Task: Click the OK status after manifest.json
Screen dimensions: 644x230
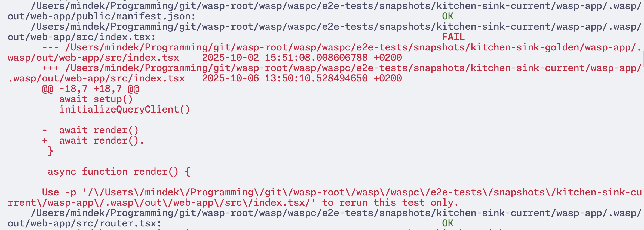Action: coord(447,16)
